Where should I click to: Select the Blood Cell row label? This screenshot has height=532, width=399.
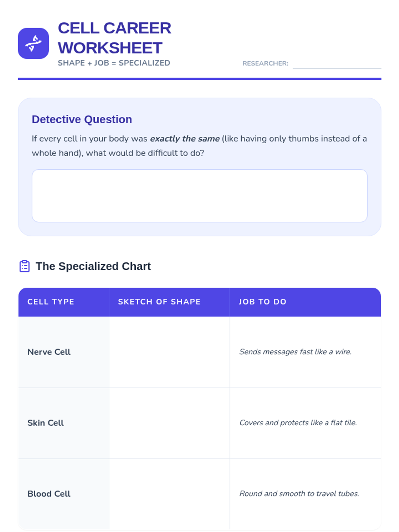point(49,494)
